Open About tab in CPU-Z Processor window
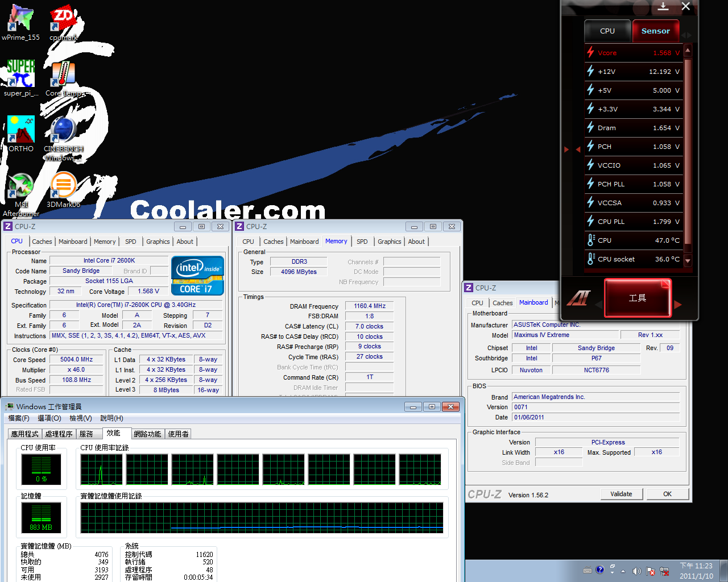 tap(185, 242)
